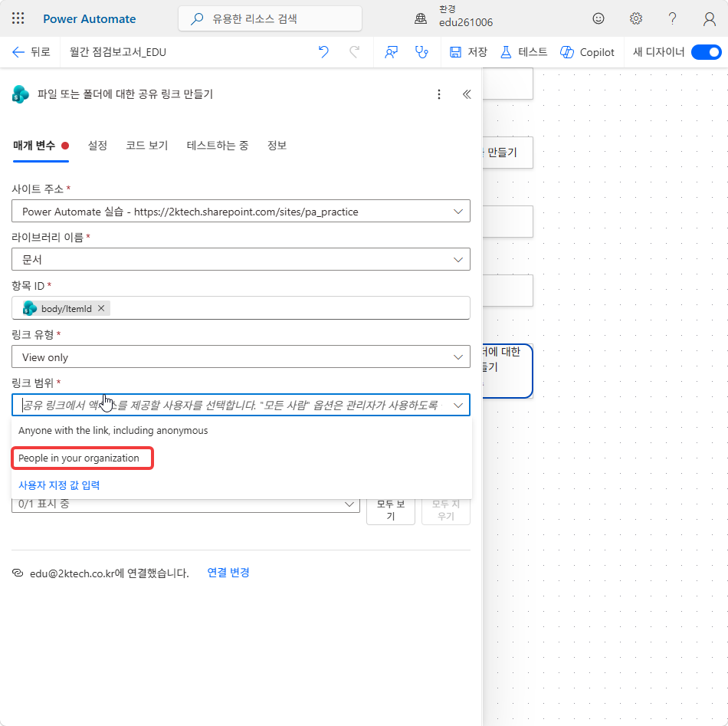
Task: Open the feedback smiley icon
Action: pos(598,18)
